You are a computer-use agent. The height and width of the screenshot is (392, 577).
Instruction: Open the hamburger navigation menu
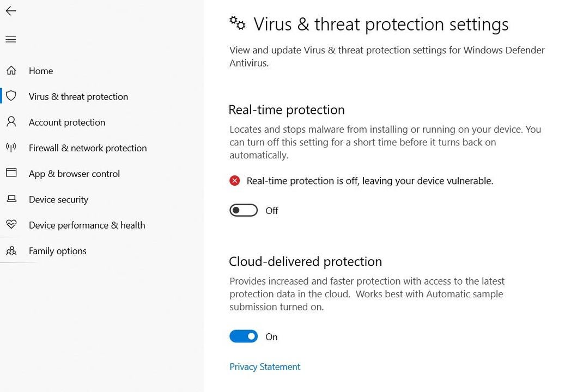pos(11,39)
